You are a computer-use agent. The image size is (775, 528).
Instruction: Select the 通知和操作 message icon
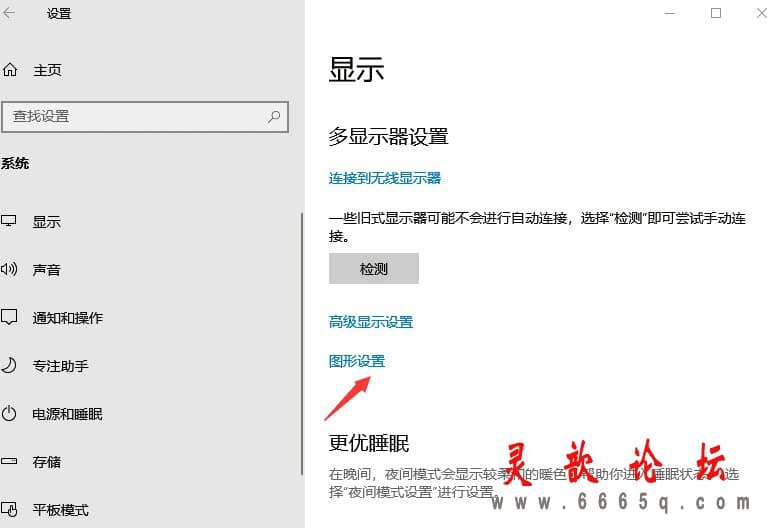[x=9, y=317]
